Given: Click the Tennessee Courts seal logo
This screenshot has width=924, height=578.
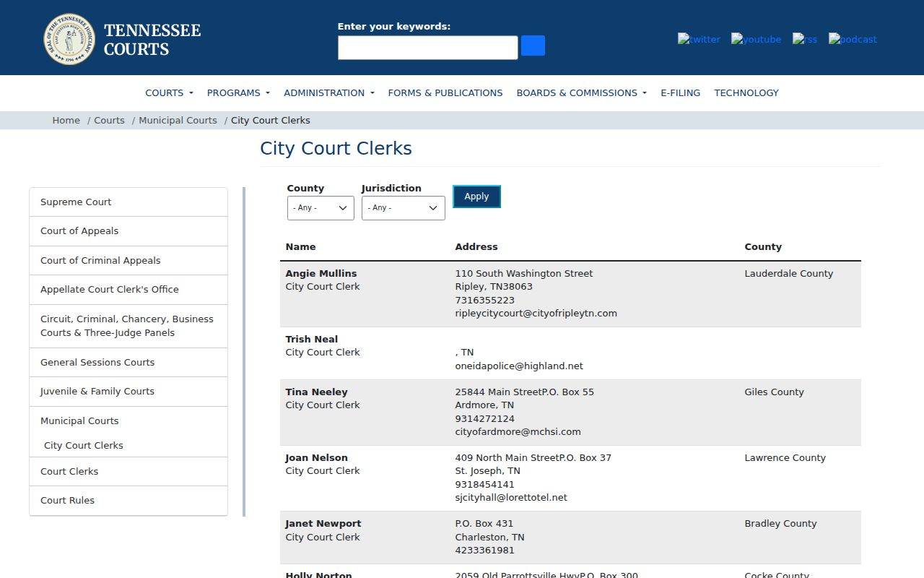Looking at the screenshot, I should coord(69,39).
